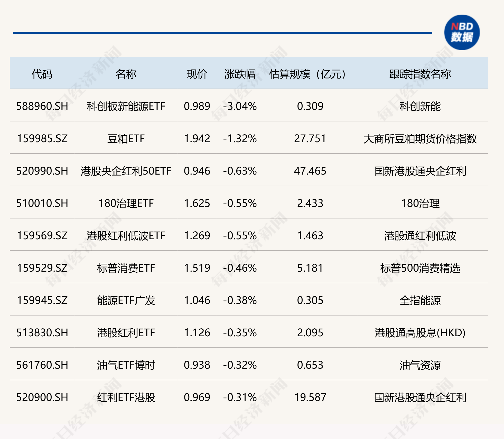Click 港股通高股息(HKD) index name
This screenshot has width=504, height=439.
click(420, 333)
